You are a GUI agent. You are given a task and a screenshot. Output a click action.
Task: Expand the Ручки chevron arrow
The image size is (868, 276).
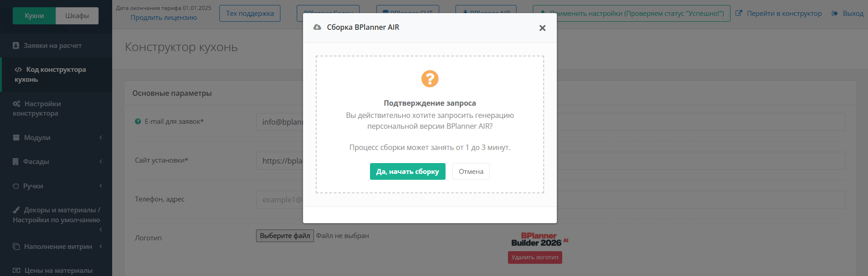click(x=100, y=186)
